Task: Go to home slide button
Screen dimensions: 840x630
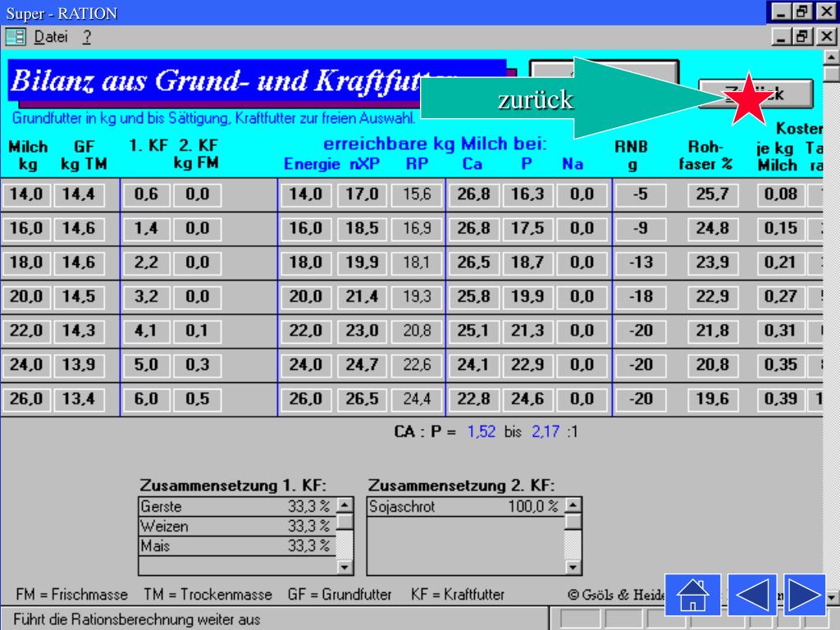Action: click(x=692, y=595)
